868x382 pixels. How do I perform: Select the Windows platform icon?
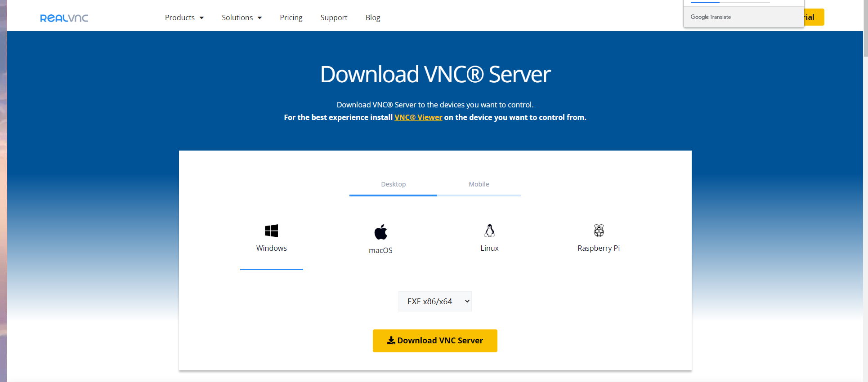pos(272,231)
